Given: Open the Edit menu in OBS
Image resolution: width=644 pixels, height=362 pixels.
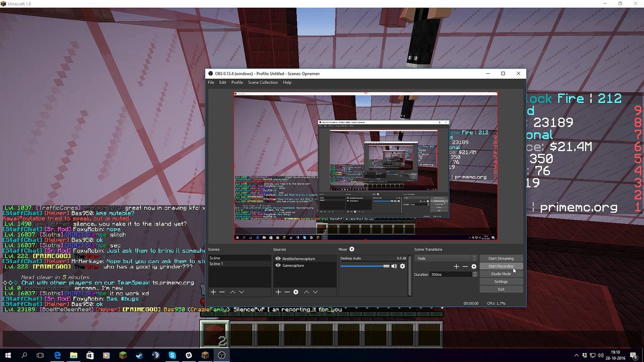Looking at the screenshot, I should click(x=222, y=82).
